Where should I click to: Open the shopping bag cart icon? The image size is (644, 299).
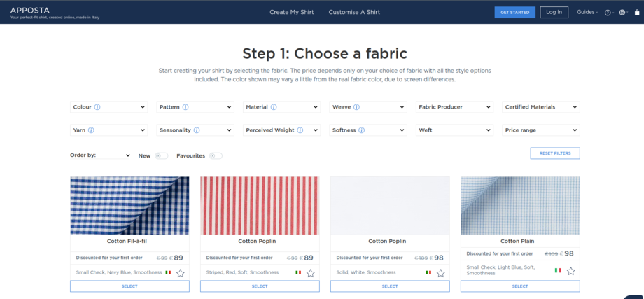(x=635, y=12)
